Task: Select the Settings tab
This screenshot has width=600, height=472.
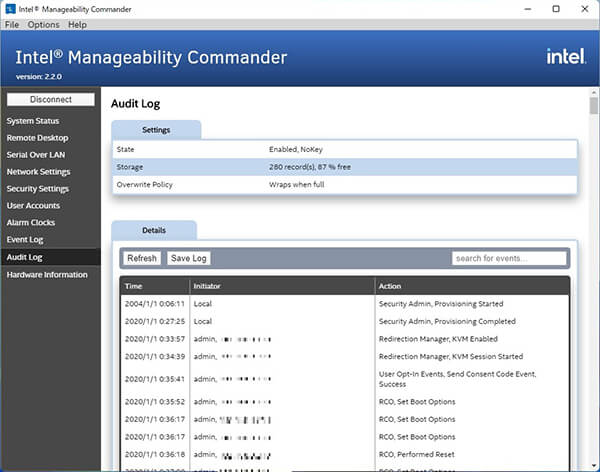Action: (x=156, y=130)
